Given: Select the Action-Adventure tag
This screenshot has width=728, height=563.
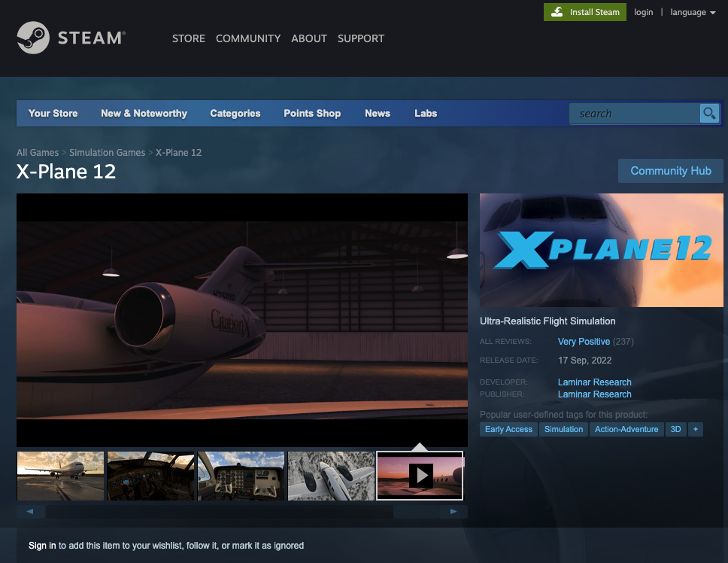Looking at the screenshot, I should pos(626,429).
